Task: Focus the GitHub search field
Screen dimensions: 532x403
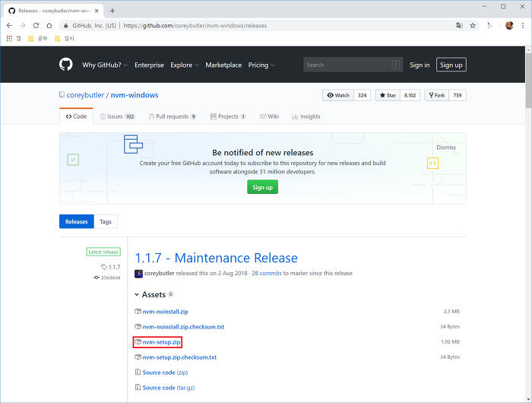Action: coord(353,65)
